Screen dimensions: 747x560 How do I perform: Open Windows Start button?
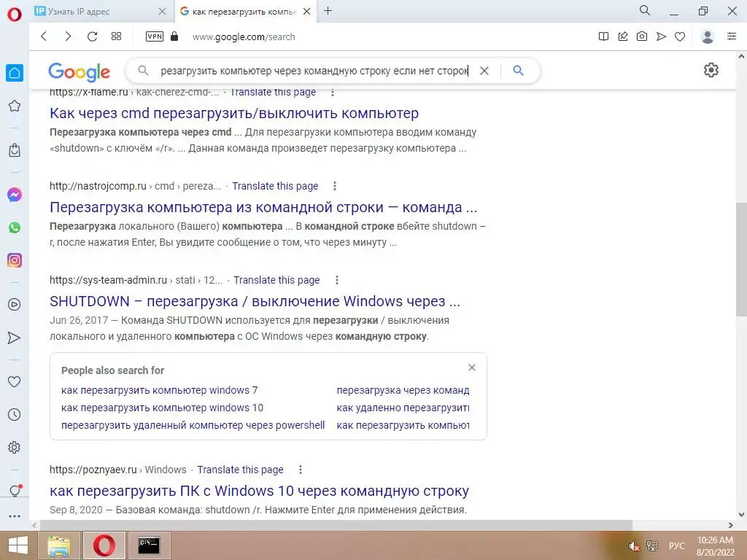[x=18, y=545]
